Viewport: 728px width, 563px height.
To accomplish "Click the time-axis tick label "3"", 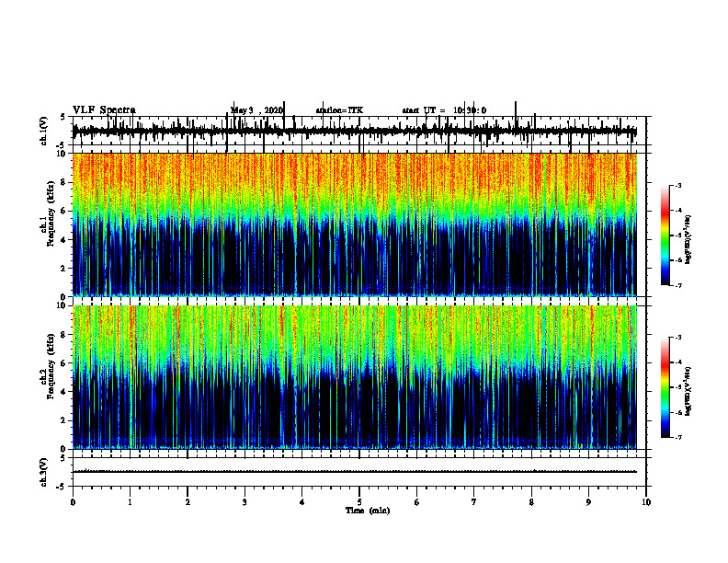I will click(x=245, y=502).
